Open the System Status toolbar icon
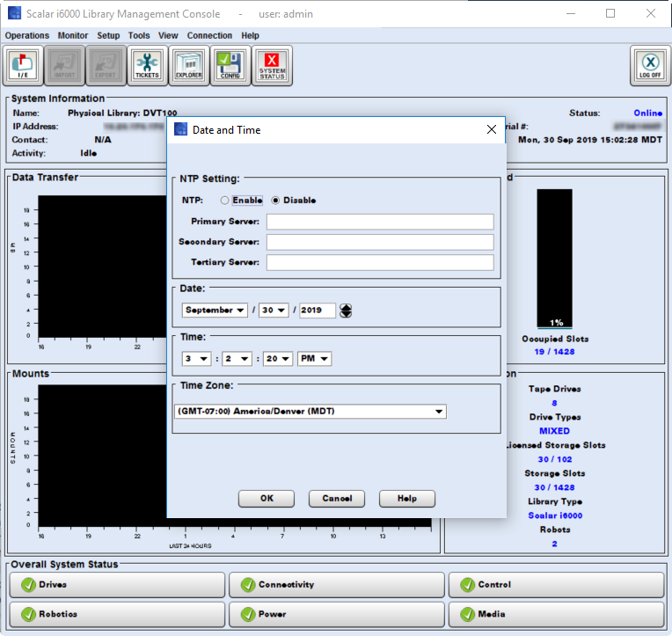This screenshot has height=636, width=672. 272,66
